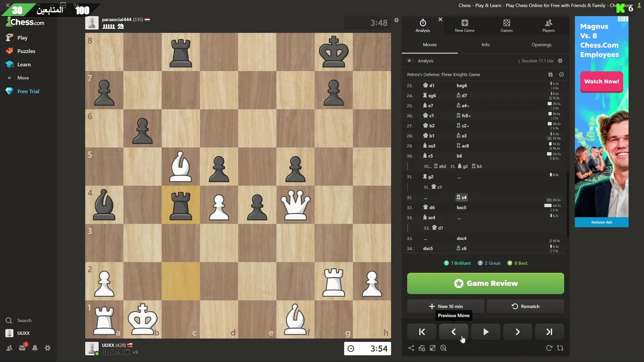Image resolution: width=644 pixels, height=362 pixels.
Task: Start the Game Review
Action: pos(486,284)
